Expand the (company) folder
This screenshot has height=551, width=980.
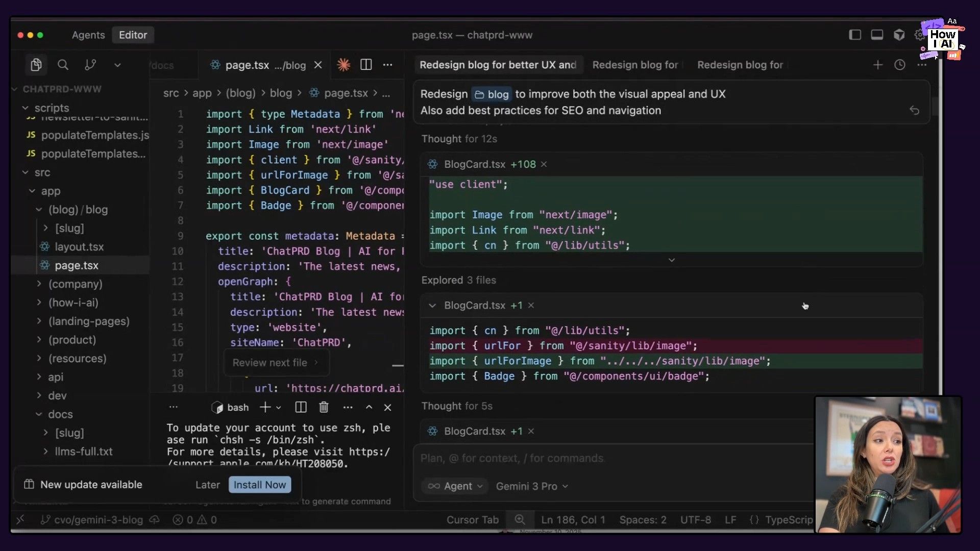tap(75, 284)
